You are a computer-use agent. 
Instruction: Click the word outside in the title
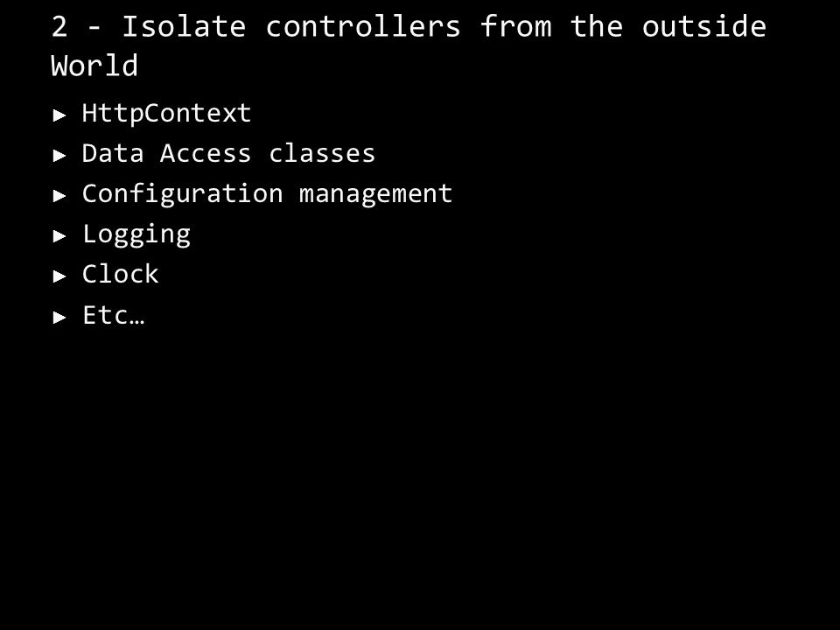[x=704, y=26]
